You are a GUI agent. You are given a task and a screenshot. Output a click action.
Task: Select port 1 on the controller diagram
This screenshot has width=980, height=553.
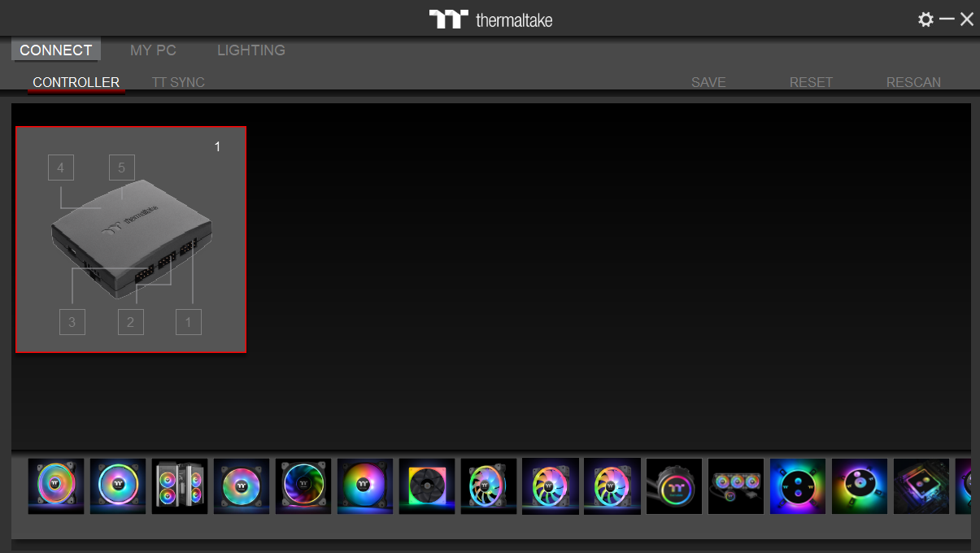pos(188,321)
